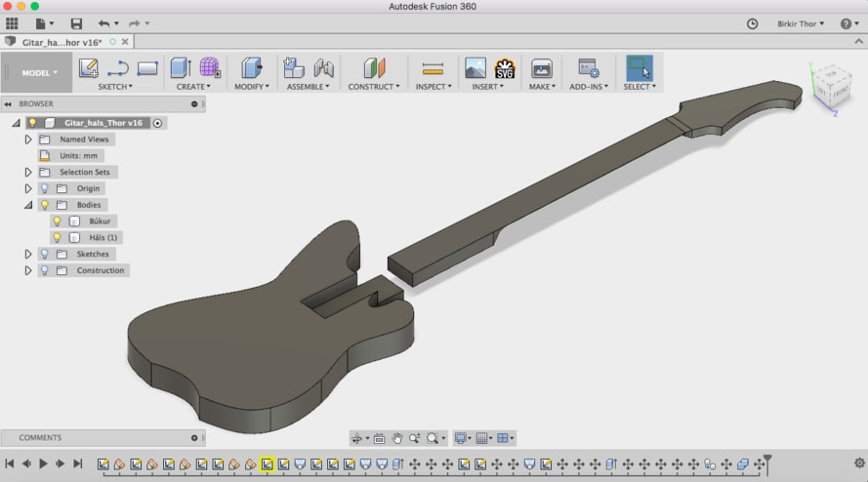
Task: Expand the Origin folder arrow
Action: 27,188
